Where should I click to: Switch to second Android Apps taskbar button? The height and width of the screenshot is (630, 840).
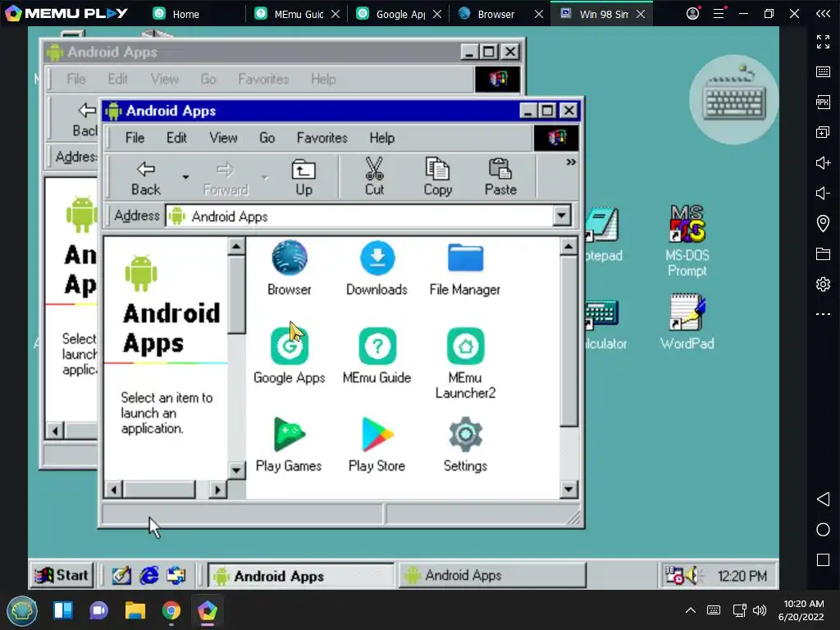[x=493, y=575]
